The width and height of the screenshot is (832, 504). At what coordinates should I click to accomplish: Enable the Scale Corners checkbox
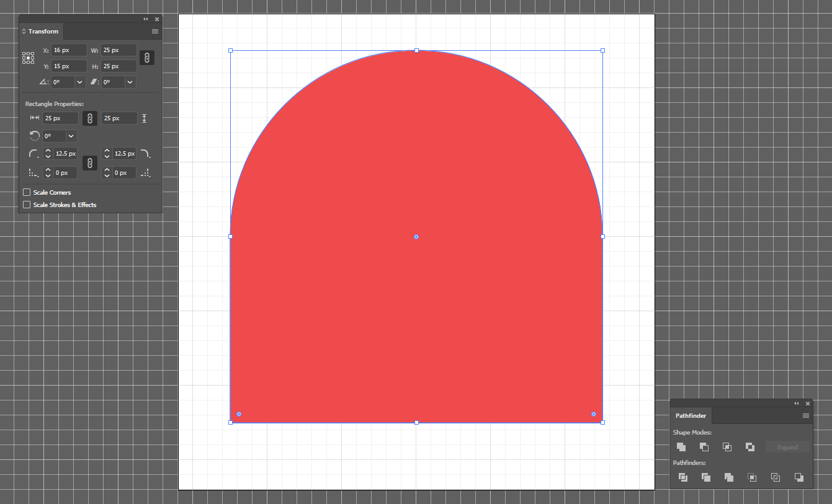point(27,192)
